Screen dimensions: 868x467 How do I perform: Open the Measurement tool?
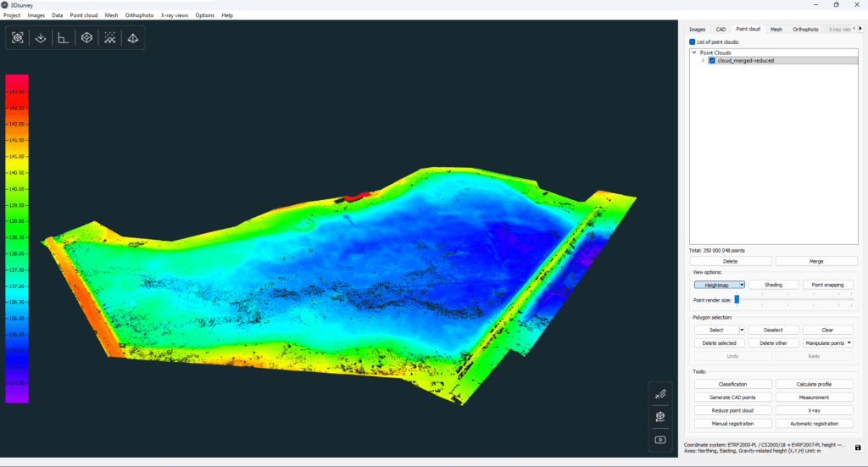[x=814, y=398]
